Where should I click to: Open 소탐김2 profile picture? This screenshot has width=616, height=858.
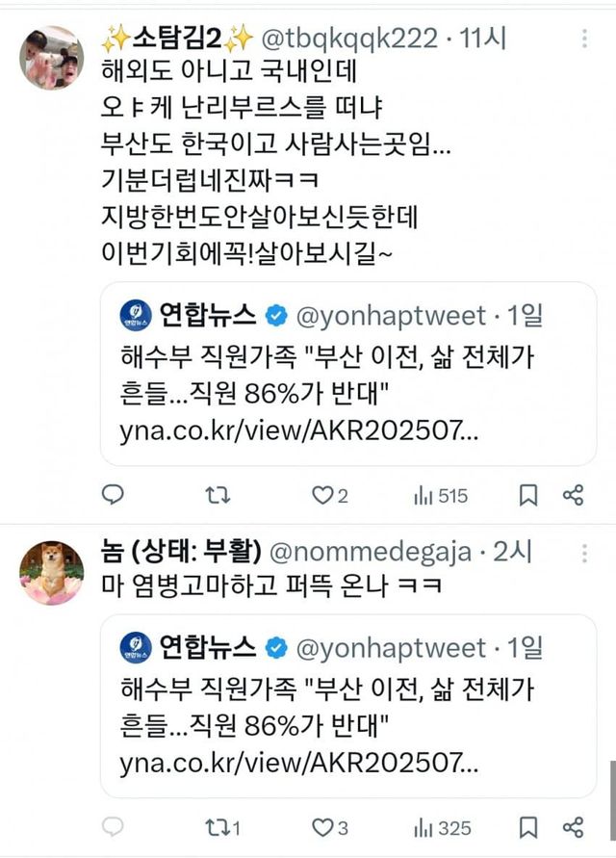[51, 58]
